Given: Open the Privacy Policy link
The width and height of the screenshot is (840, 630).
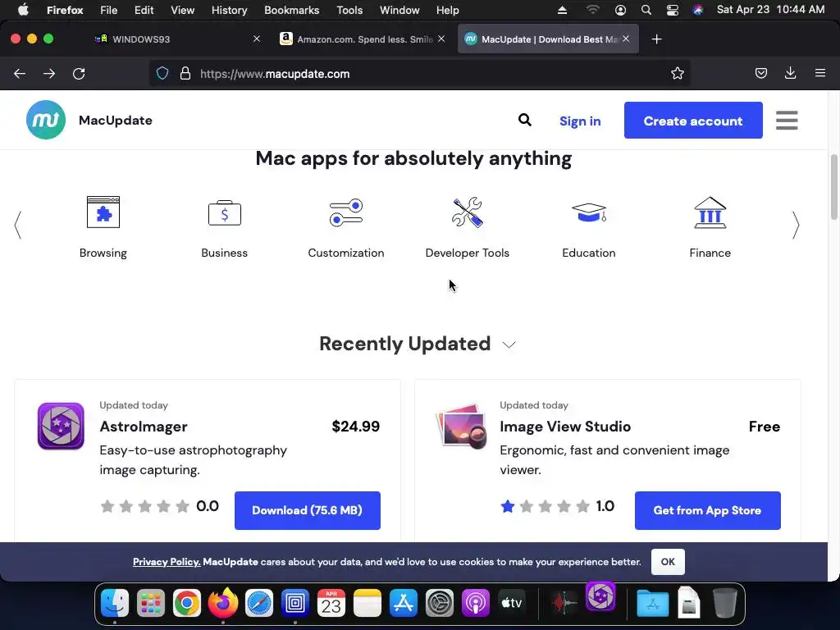Looking at the screenshot, I should [x=167, y=562].
